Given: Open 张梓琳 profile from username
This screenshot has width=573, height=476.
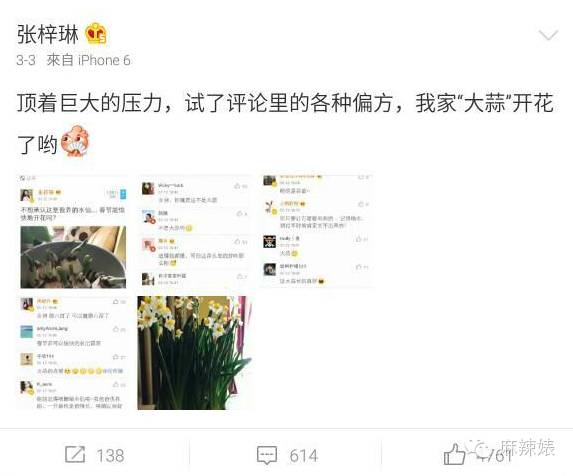Looking at the screenshot, I should point(48,34).
